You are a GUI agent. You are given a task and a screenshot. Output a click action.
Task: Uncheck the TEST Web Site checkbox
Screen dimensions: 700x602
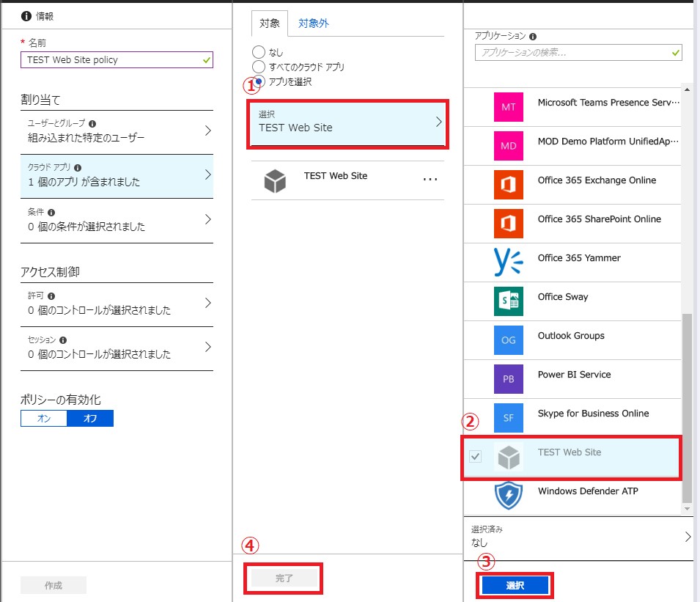[476, 456]
